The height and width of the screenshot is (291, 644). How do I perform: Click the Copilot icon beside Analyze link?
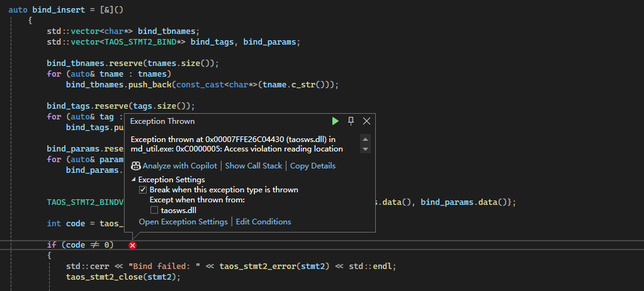(135, 166)
